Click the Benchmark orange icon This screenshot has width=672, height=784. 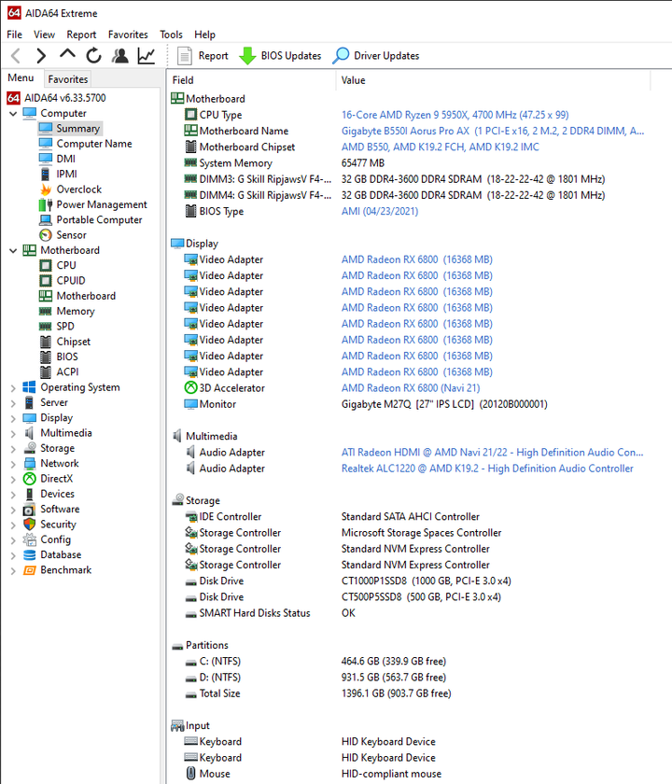30,570
